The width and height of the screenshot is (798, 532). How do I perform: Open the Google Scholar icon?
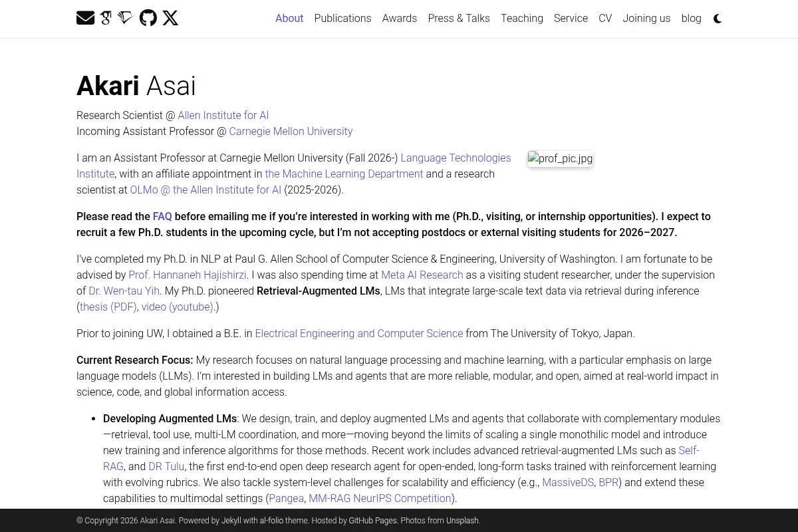tap(106, 18)
